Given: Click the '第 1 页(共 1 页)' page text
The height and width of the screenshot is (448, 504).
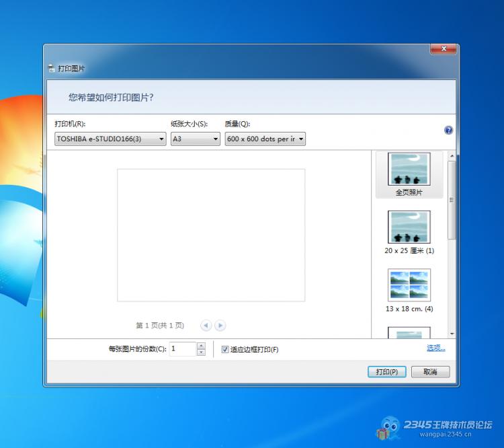Looking at the screenshot, I should (160, 326).
